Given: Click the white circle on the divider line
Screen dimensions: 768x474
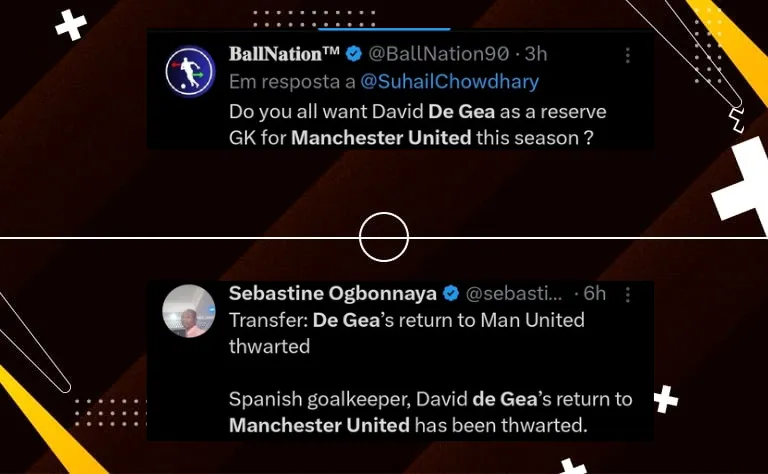Looking at the screenshot, I should tap(384, 237).
